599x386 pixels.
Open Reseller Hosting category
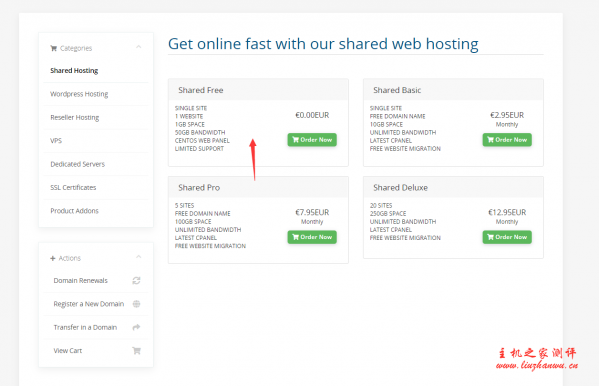coord(96,117)
